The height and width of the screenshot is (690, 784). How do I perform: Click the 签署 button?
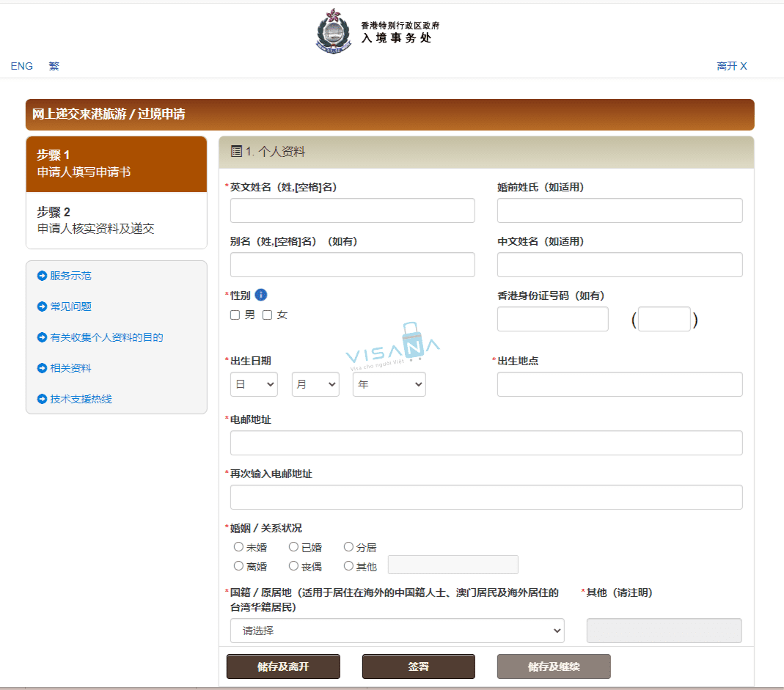[418, 667]
